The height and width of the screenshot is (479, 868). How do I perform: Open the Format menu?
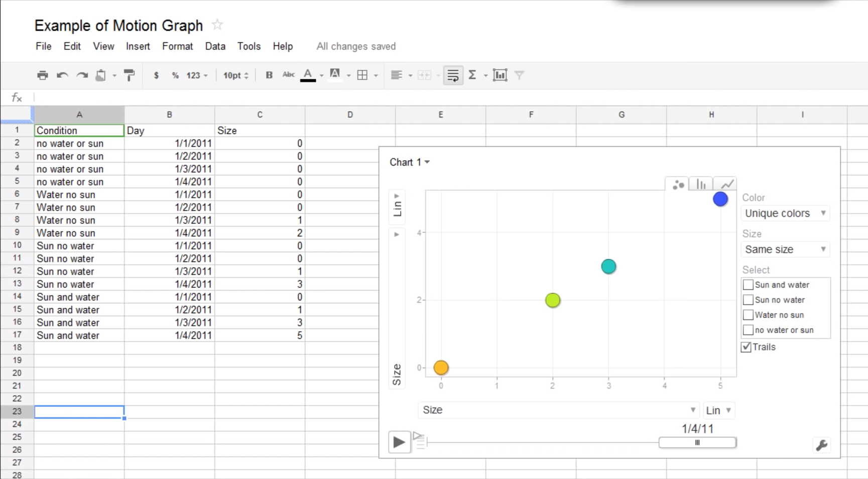tap(177, 46)
